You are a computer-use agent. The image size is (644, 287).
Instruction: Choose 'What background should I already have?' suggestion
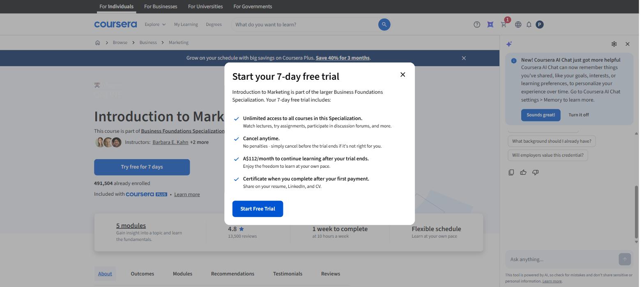(552, 141)
